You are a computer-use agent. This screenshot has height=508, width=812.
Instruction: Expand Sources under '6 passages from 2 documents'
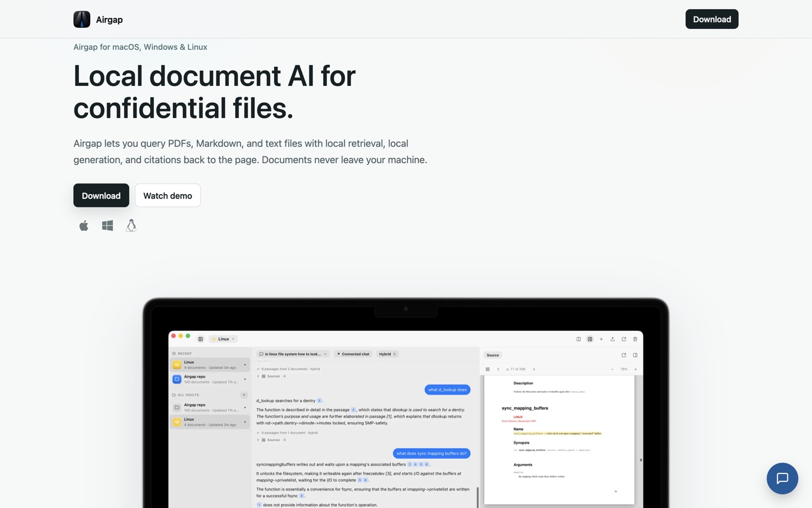click(x=272, y=376)
